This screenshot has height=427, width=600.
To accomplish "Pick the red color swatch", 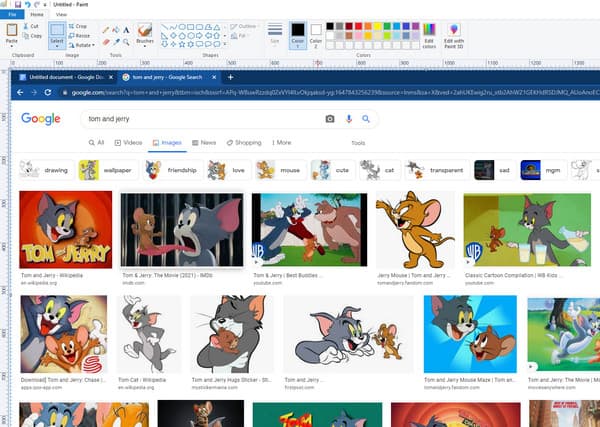I will [358, 26].
